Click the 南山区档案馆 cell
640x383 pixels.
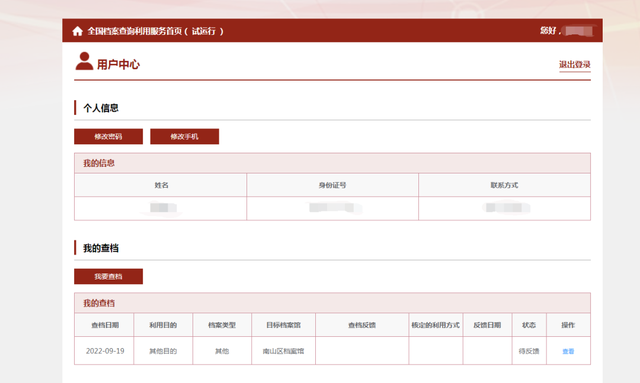pos(283,351)
